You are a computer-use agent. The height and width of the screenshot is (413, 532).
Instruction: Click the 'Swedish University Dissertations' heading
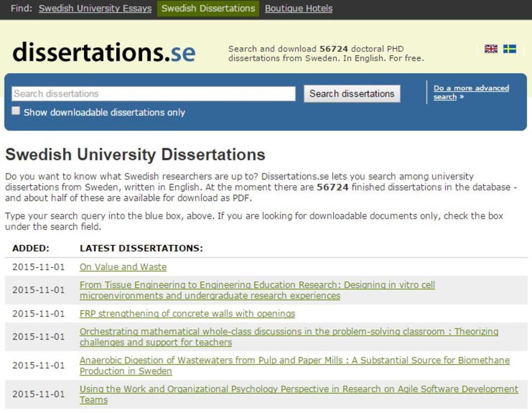[x=135, y=154]
